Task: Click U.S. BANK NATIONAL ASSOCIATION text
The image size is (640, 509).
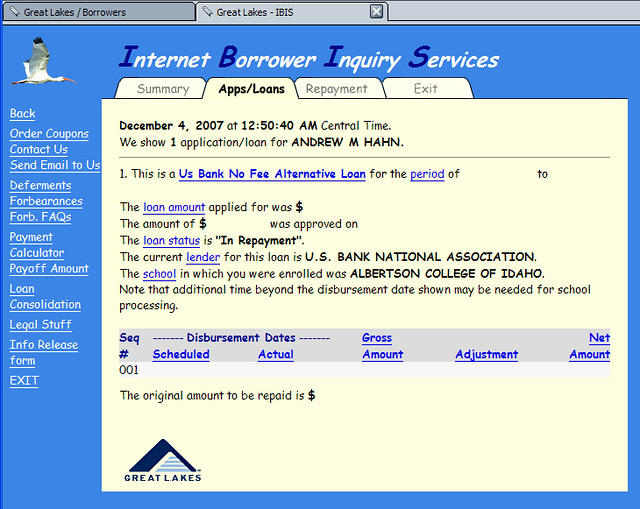Action: click(420, 257)
